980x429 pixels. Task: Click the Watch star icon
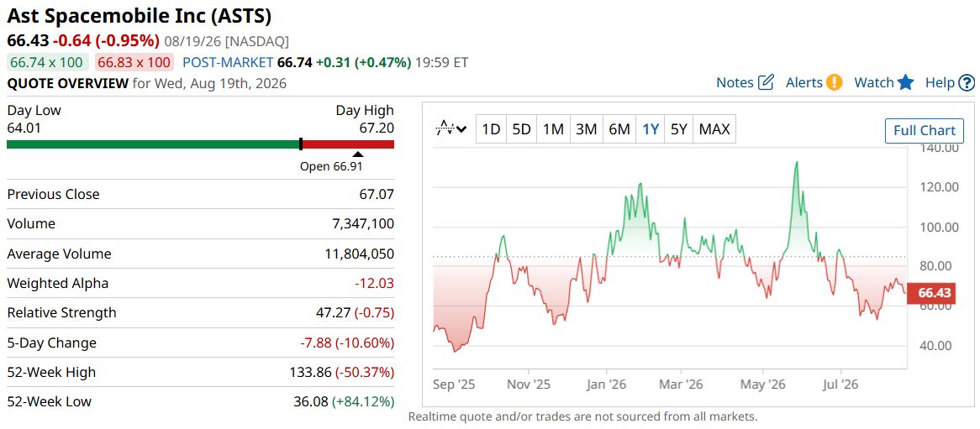pyautogui.click(x=906, y=82)
